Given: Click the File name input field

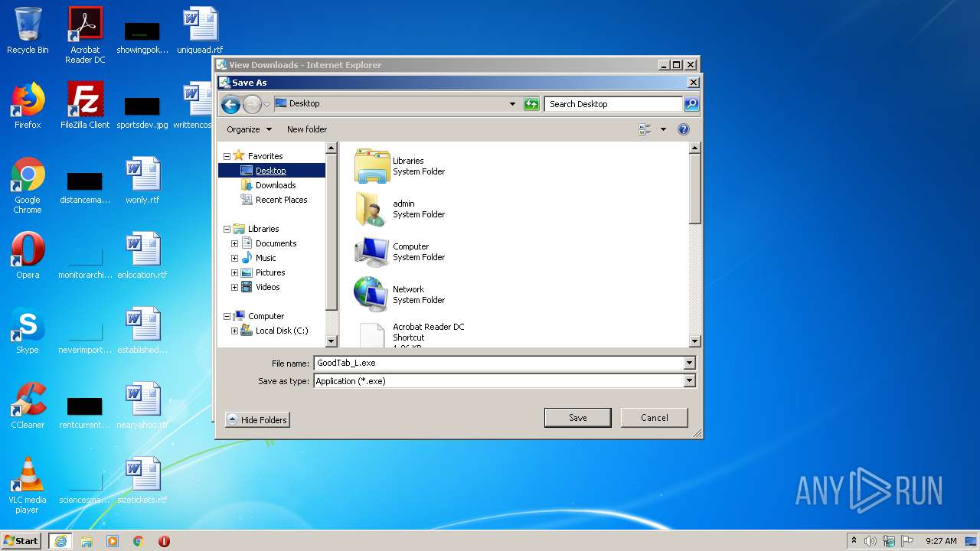Looking at the screenshot, I should pyautogui.click(x=499, y=364).
